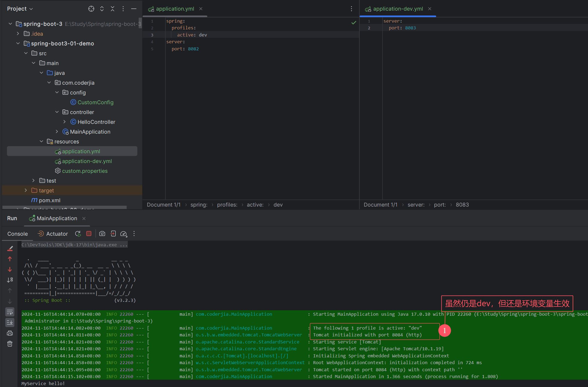Click port value 8083 in application-dev.yml
588x387 pixels.
410,28
